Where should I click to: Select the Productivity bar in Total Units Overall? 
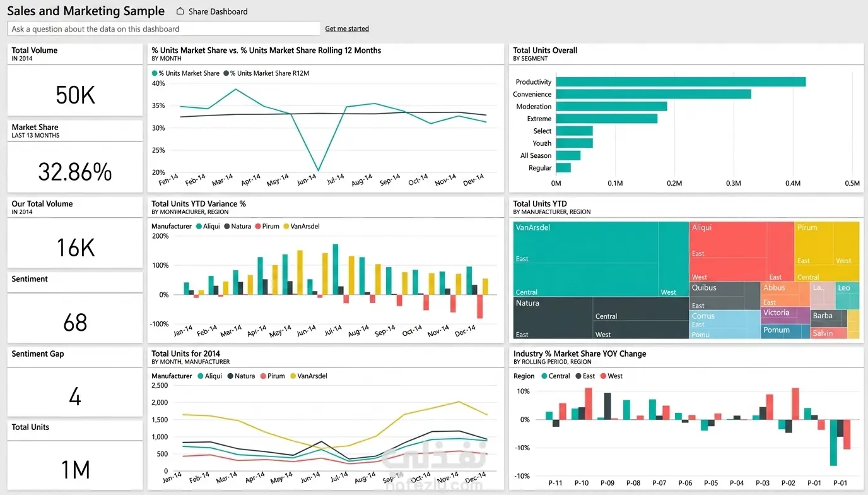681,82
